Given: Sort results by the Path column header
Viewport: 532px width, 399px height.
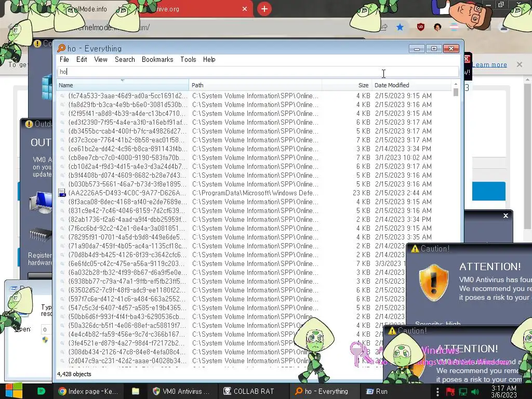Looking at the screenshot, I should coord(255,85).
